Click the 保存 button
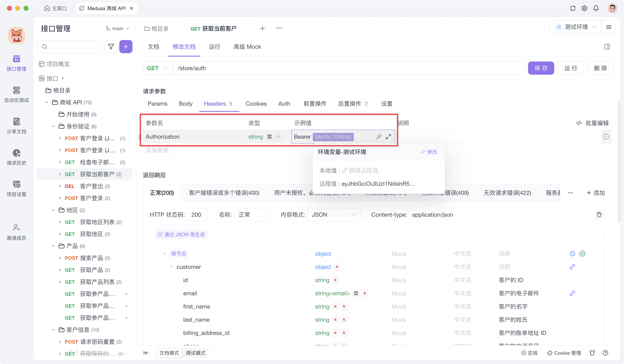The width and height of the screenshot is (624, 364). [x=541, y=68]
